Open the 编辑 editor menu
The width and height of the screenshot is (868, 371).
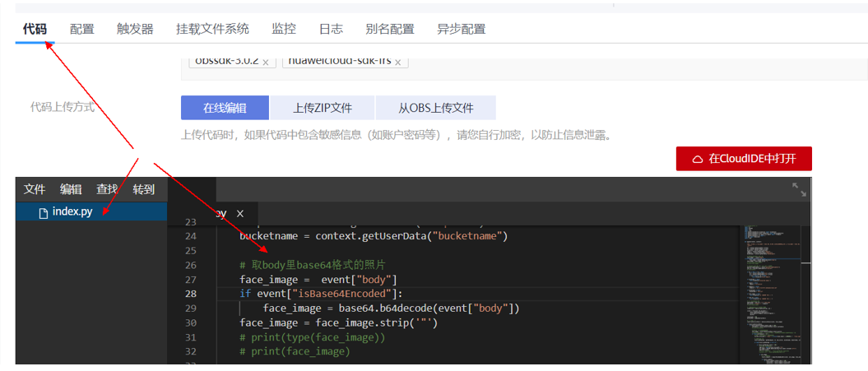point(71,189)
